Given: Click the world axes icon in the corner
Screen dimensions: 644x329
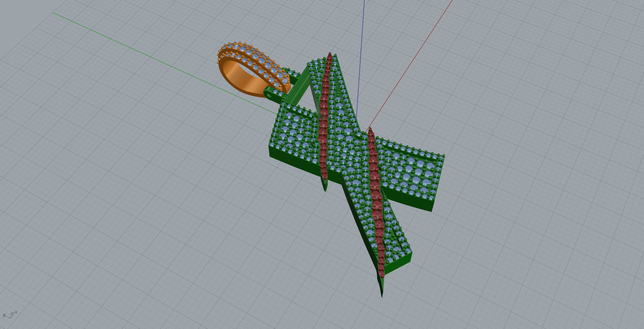Looking at the screenshot, I should point(10,315).
